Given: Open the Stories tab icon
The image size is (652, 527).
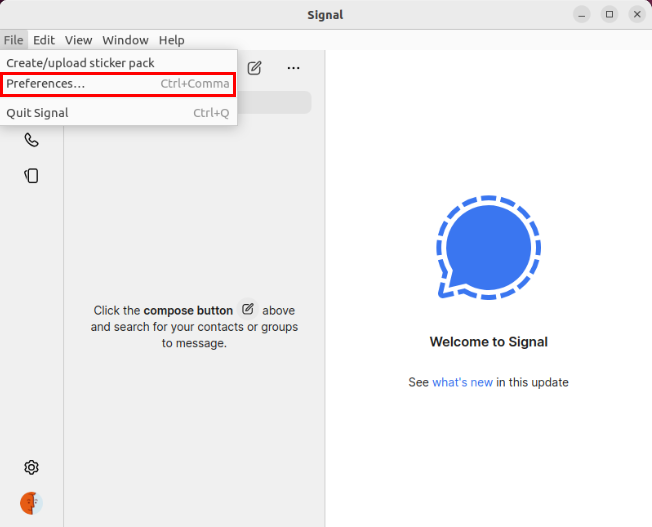Looking at the screenshot, I should (x=31, y=176).
